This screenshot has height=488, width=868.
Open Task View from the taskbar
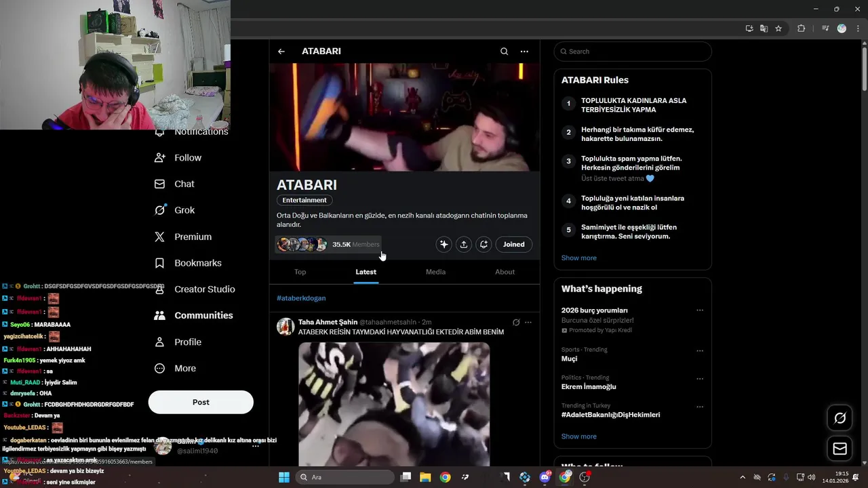[406, 477]
